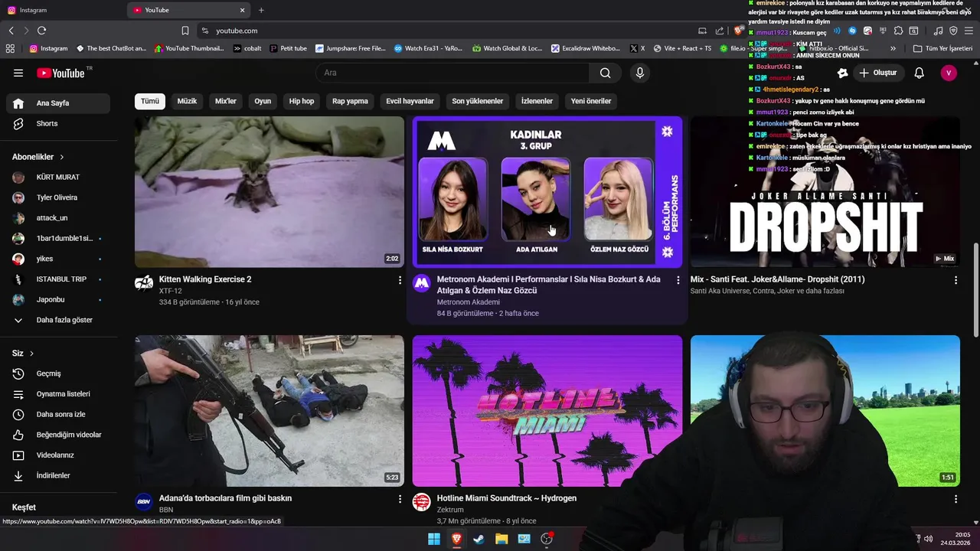The image size is (980, 551).
Task: Start voice search with microphone icon
Action: (x=640, y=73)
